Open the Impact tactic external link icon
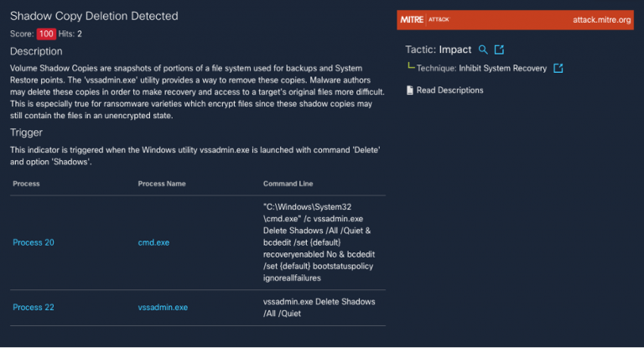 500,50
